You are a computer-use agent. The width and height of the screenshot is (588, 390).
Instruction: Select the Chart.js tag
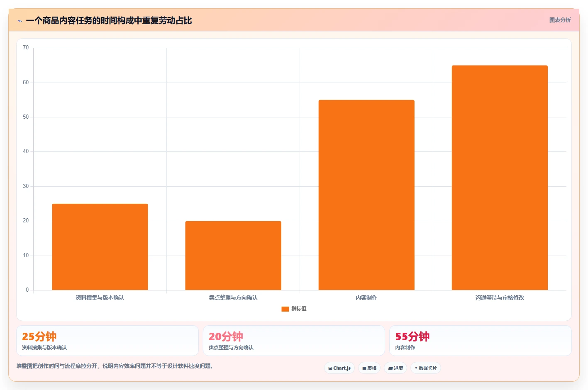[x=339, y=368]
